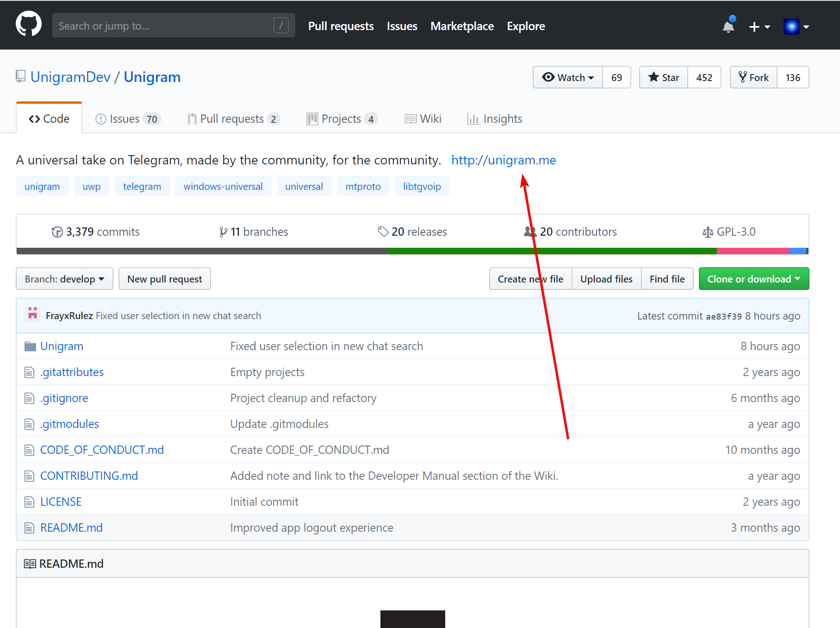Open the uwp topic tag
This screenshot has width=840, height=628.
92,186
